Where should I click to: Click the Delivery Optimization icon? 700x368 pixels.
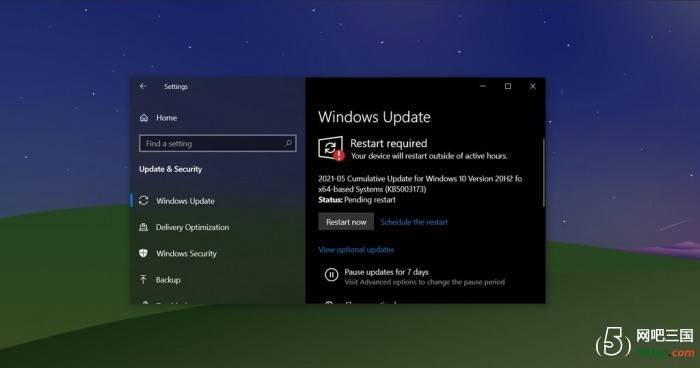pyautogui.click(x=143, y=227)
